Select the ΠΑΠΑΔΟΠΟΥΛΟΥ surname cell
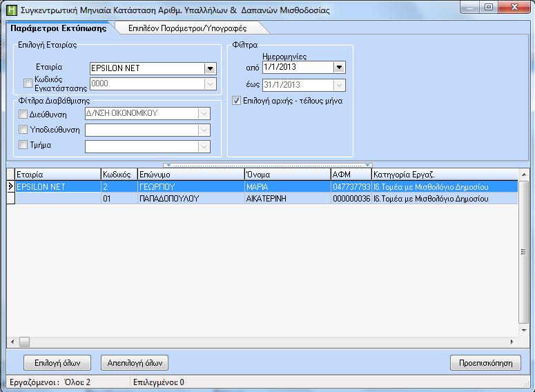Image resolution: width=535 pixels, height=392 pixels. tap(191, 198)
